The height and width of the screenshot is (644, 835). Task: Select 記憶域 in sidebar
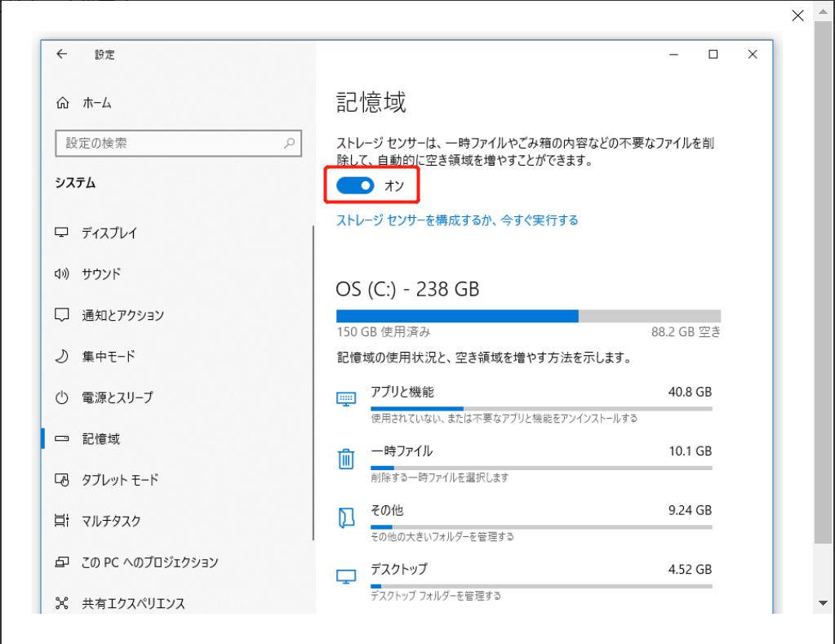(x=100, y=438)
